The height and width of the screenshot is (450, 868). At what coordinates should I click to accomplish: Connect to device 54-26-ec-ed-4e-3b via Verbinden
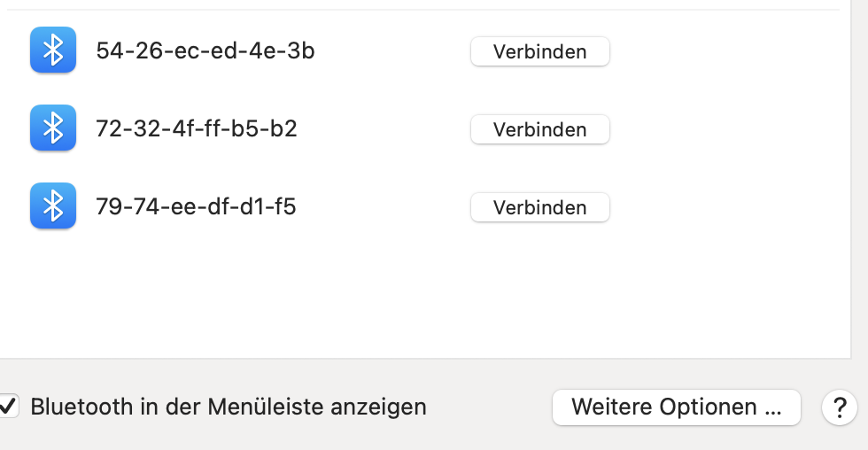pyautogui.click(x=539, y=51)
